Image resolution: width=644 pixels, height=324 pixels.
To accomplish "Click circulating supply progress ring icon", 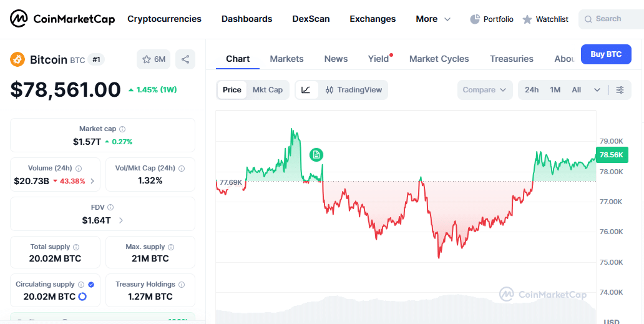I will [82, 297].
